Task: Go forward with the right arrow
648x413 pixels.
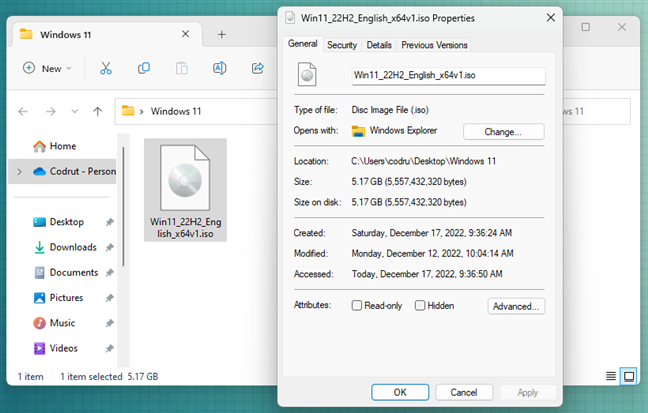Action: tap(50, 111)
